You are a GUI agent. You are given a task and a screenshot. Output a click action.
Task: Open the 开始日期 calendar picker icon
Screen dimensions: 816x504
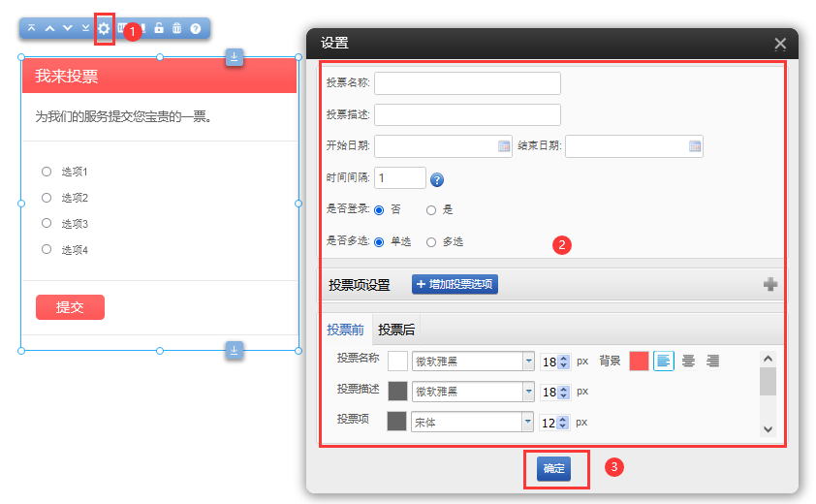point(504,146)
